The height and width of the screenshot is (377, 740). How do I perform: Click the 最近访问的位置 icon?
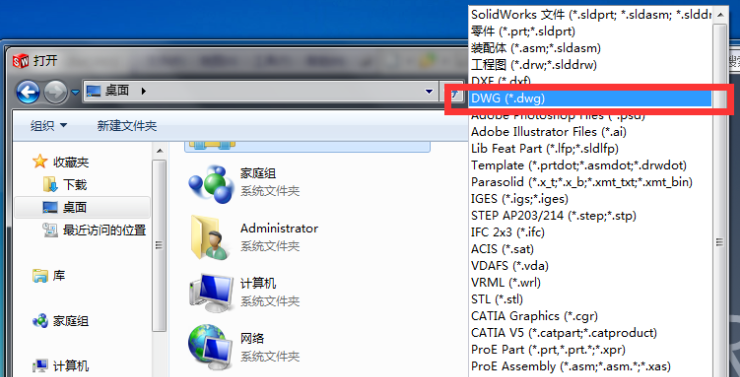[50, 230]
